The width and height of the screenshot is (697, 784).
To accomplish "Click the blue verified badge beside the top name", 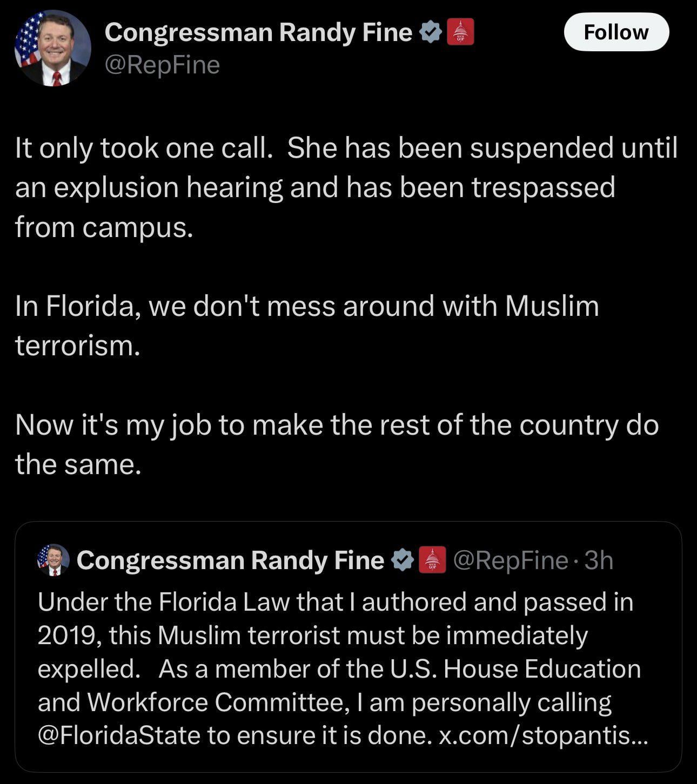I will (x=431, y=32).
